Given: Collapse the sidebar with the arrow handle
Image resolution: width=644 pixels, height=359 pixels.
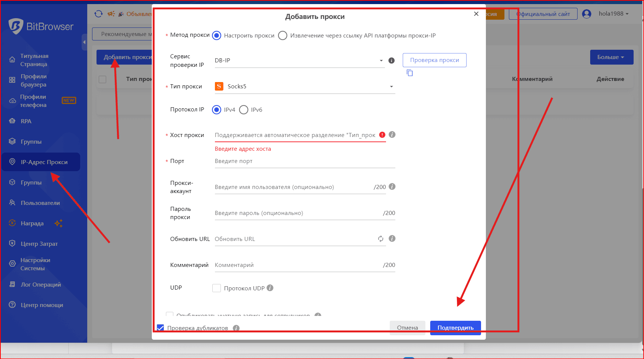Looking at the screenshot, I should click(84, 42).
